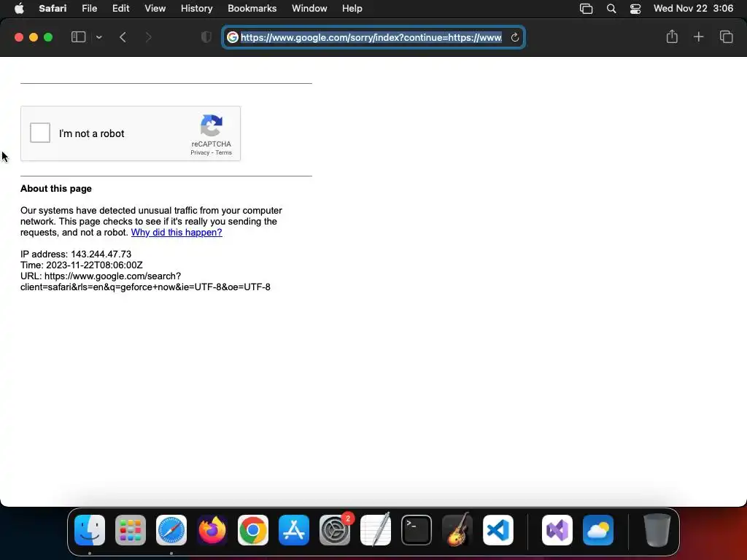Go forward to the next page
747x560 pixels.
(x=148, y=37)
